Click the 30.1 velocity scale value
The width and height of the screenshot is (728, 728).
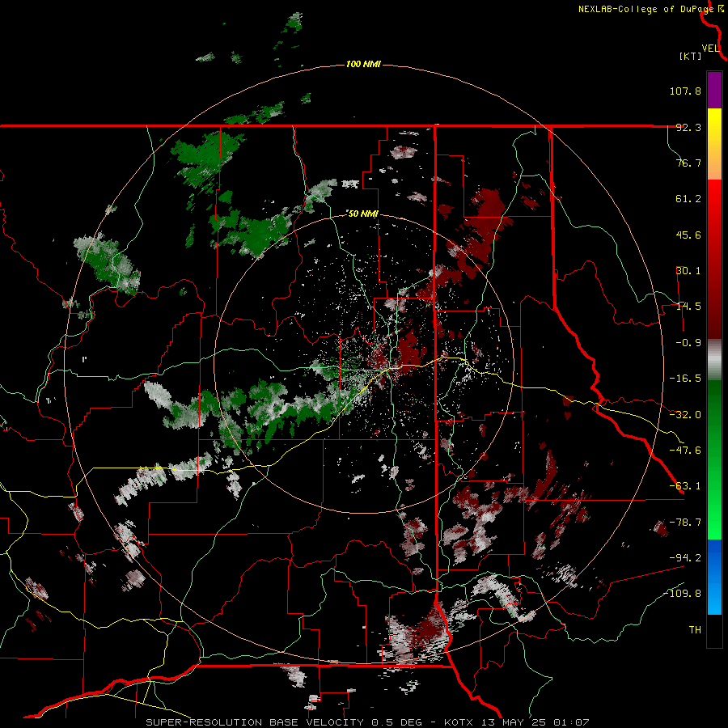[x=688, y=271]
